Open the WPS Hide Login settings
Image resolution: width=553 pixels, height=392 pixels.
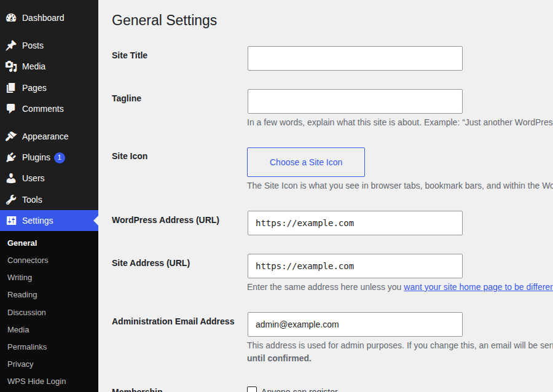pos(37,382)
